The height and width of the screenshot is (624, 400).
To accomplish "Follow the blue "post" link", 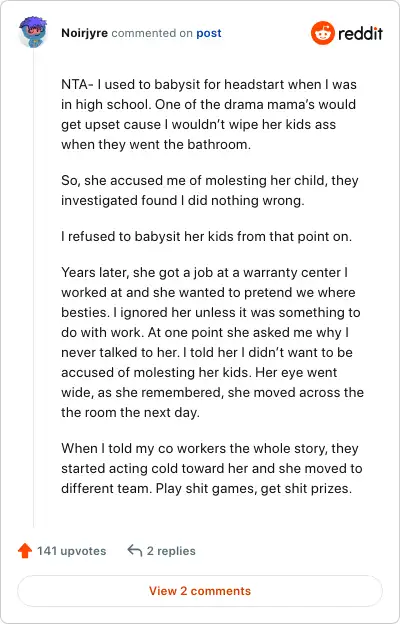I will (x=209, y=33).
